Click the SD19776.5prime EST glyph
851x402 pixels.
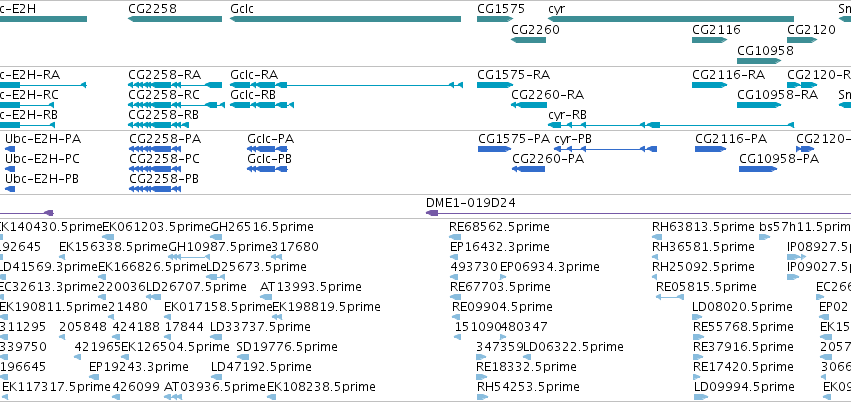[243, 356]
